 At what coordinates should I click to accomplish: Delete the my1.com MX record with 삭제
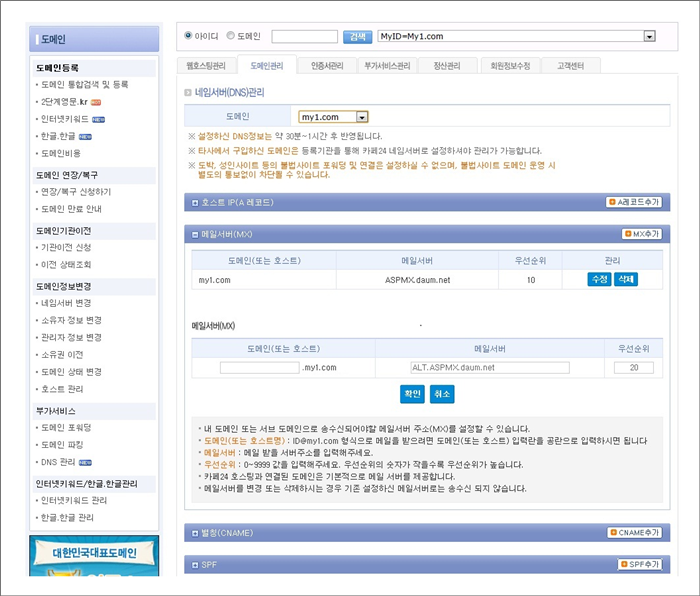(x=625, y=279)
